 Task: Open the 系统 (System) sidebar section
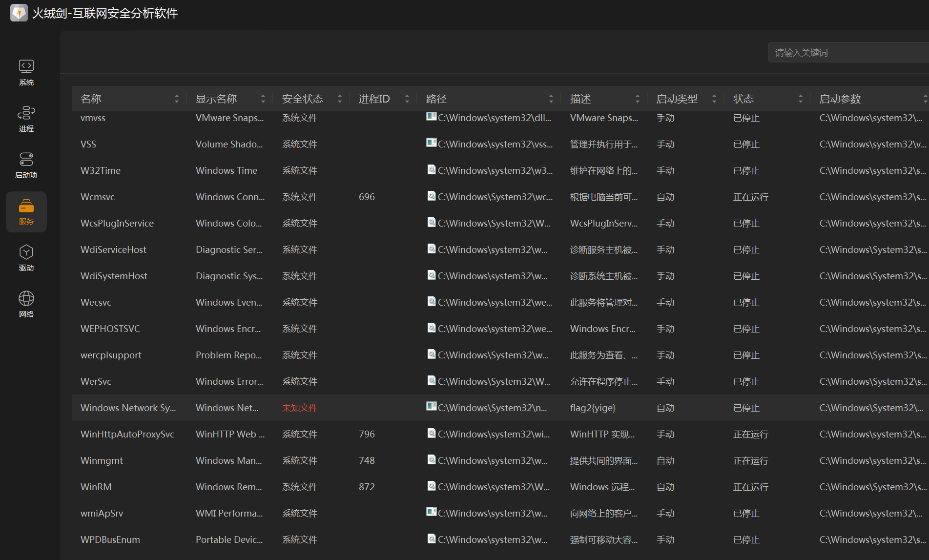[26, 72]
